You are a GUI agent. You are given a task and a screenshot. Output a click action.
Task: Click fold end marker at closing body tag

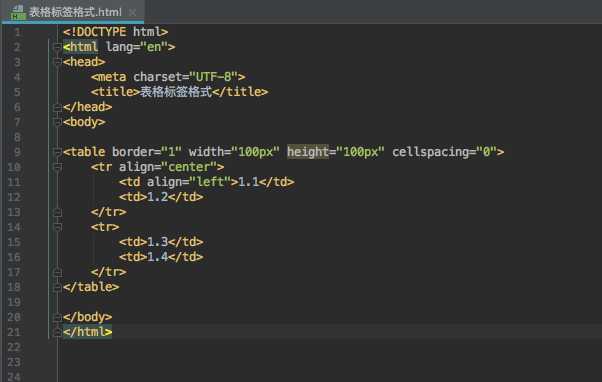[57, 317]
